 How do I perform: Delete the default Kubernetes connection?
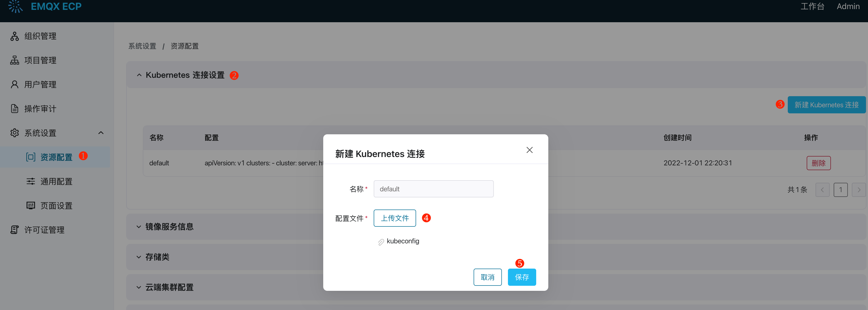819,163
